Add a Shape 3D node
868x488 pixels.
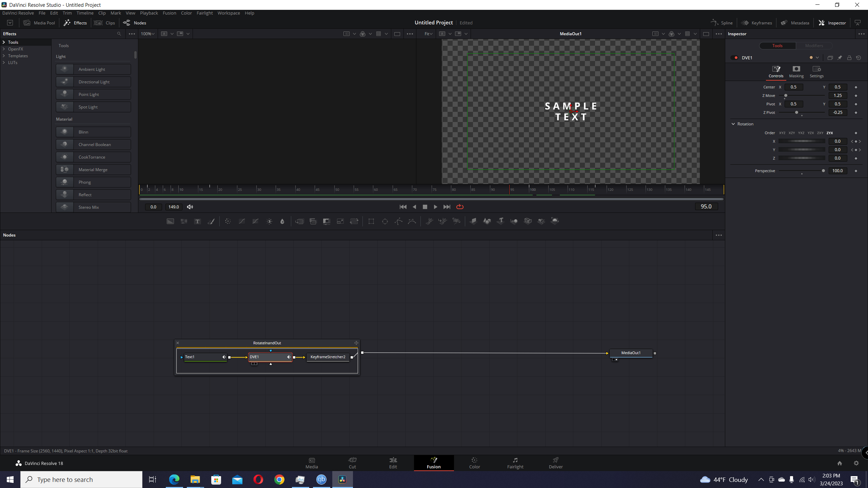pyautogui.click(x=487, y=221)
